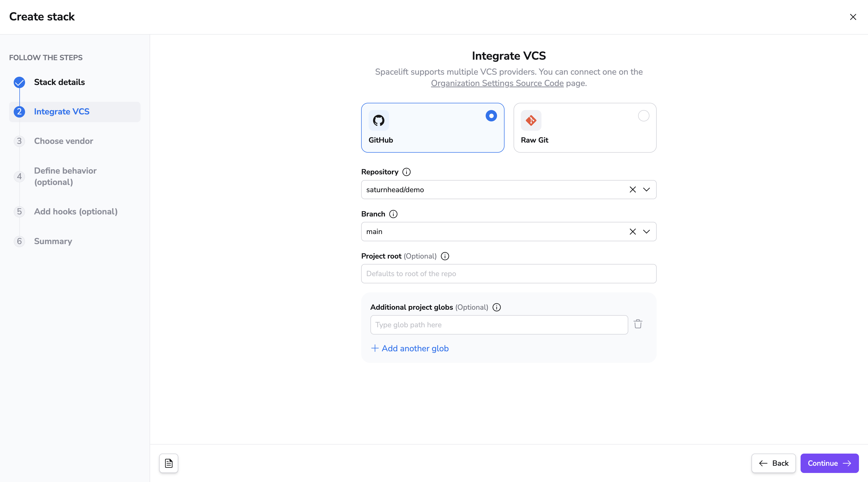Viewport: 868px width, 482px height.
Task: Focus the Project root input field
Action: (x=508, y=274)
